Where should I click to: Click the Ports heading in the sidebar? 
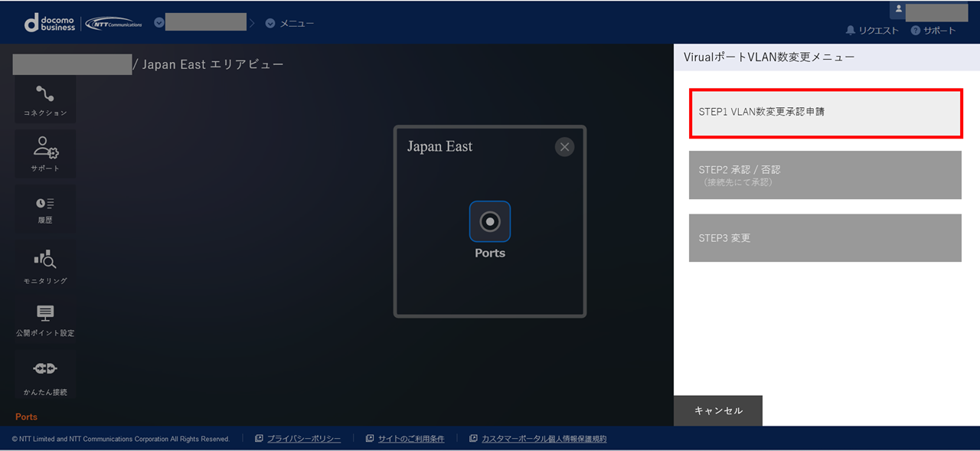coord(26,417)
